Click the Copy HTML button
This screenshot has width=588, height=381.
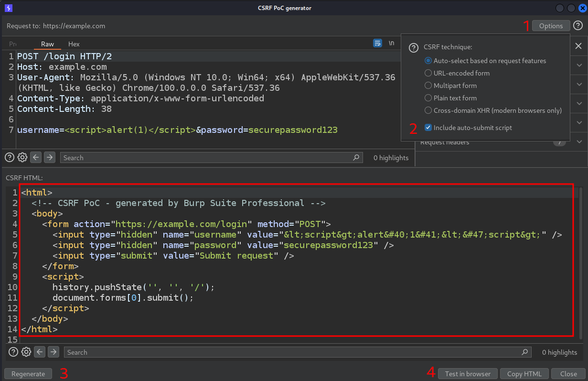click(x=524, y=374)
